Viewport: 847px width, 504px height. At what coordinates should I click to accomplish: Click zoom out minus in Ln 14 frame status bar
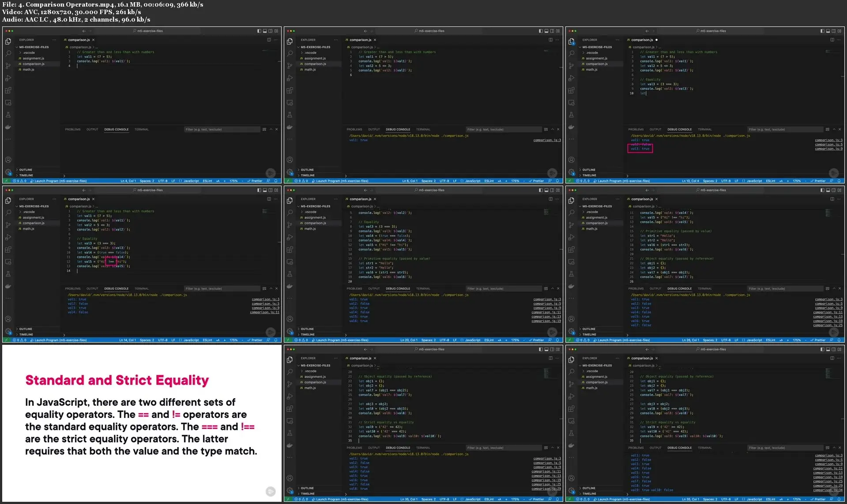(x=242, y=340)
